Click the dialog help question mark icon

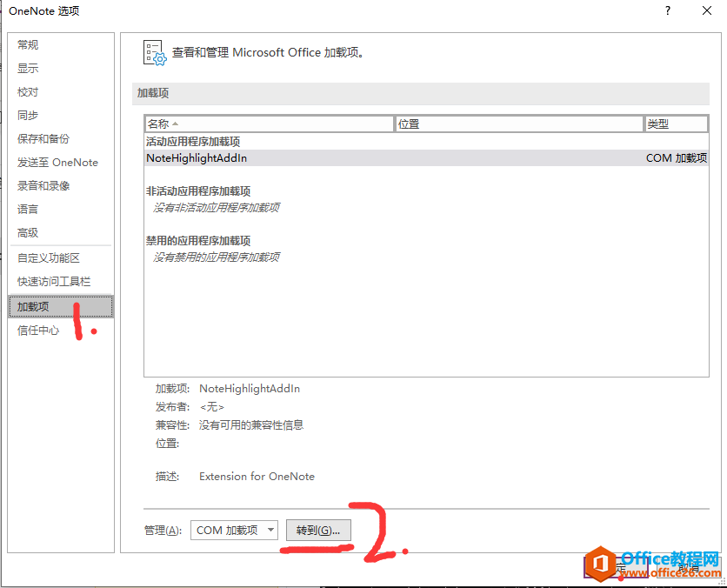click(x=666, y=11)
